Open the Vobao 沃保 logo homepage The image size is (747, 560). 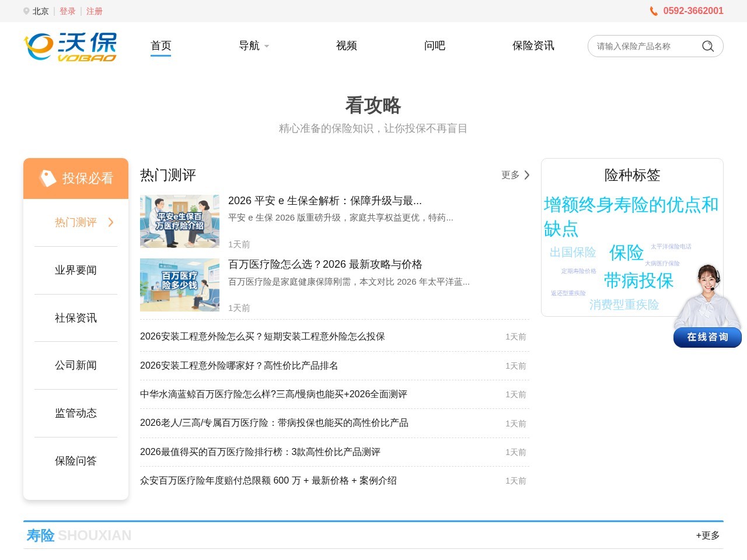coord(70,46)
